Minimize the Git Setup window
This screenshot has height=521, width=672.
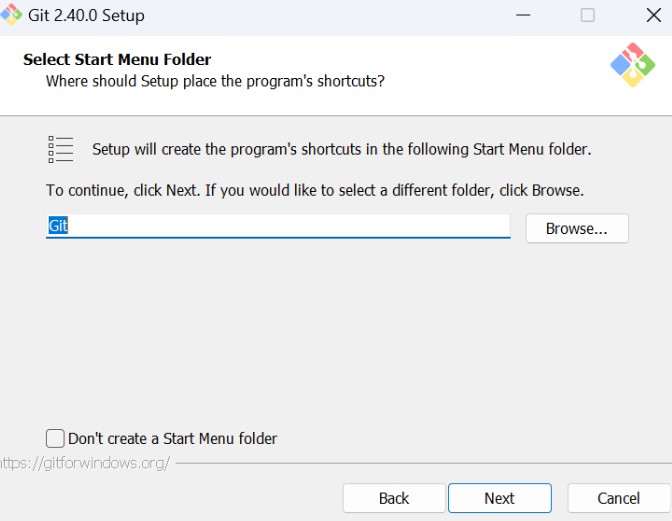(522, 15)
